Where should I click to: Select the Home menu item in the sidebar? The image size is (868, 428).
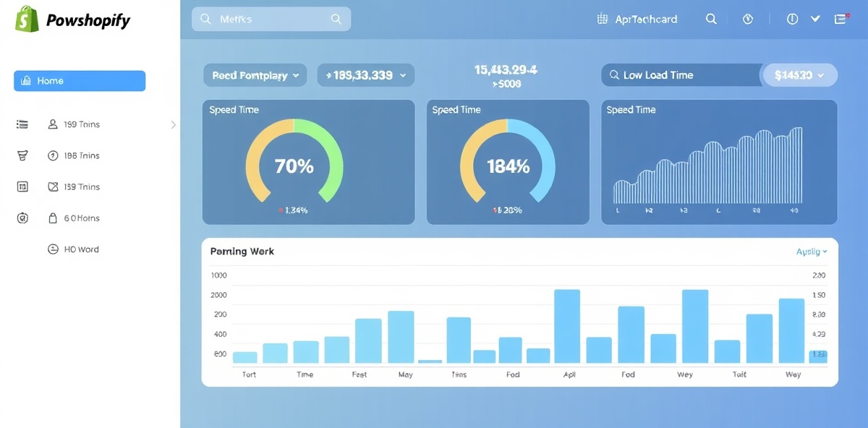coord(79,80)
